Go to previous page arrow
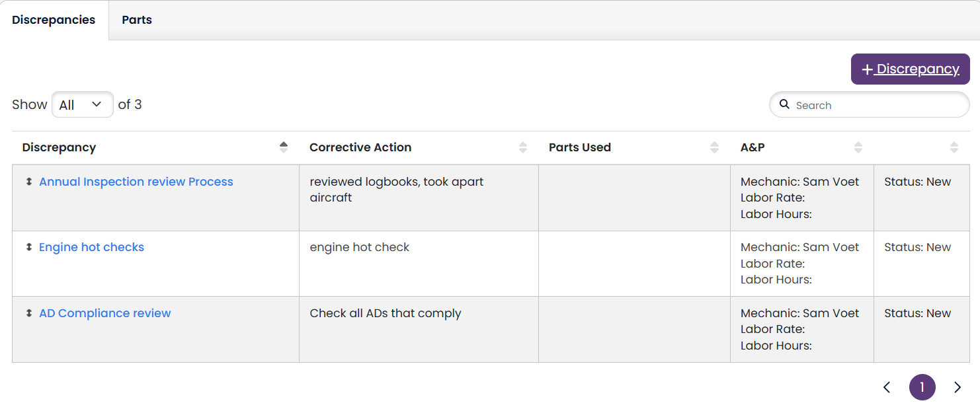980x411 pixels. 887,388
